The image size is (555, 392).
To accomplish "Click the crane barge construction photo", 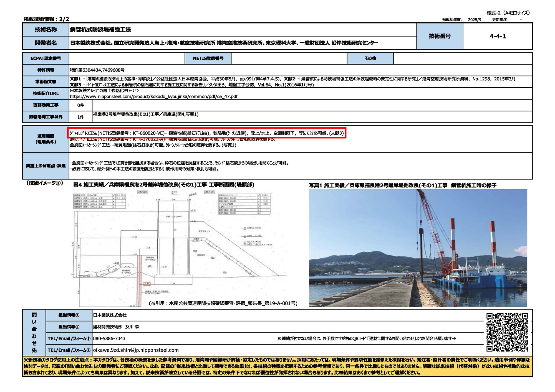I will click(x=418, y=248).
